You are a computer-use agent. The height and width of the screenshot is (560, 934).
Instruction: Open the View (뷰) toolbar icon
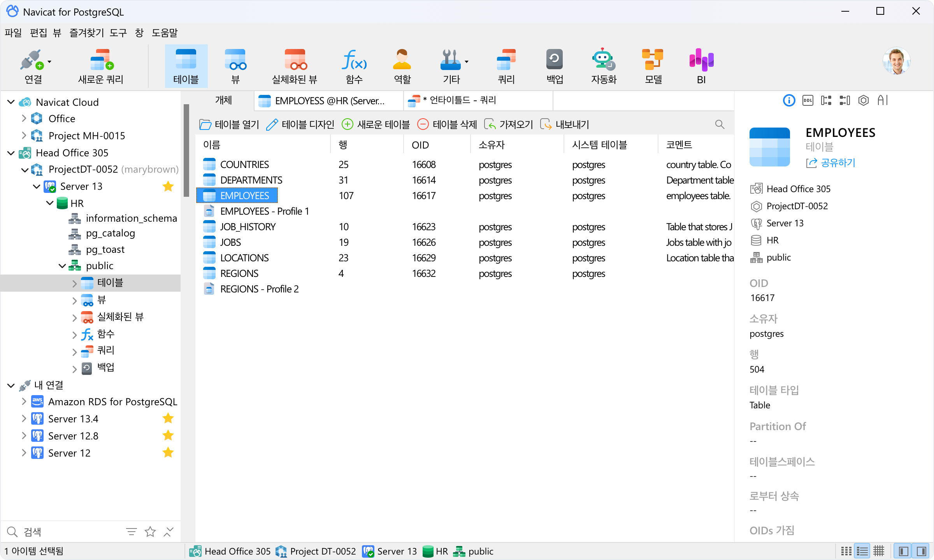click(x=235, y=60)
